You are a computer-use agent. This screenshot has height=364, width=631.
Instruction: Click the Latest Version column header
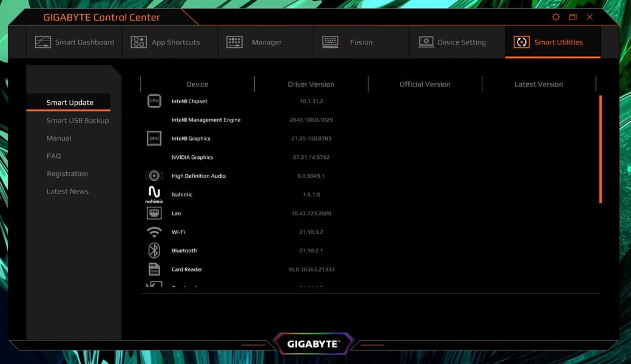(x=538, y=84)
